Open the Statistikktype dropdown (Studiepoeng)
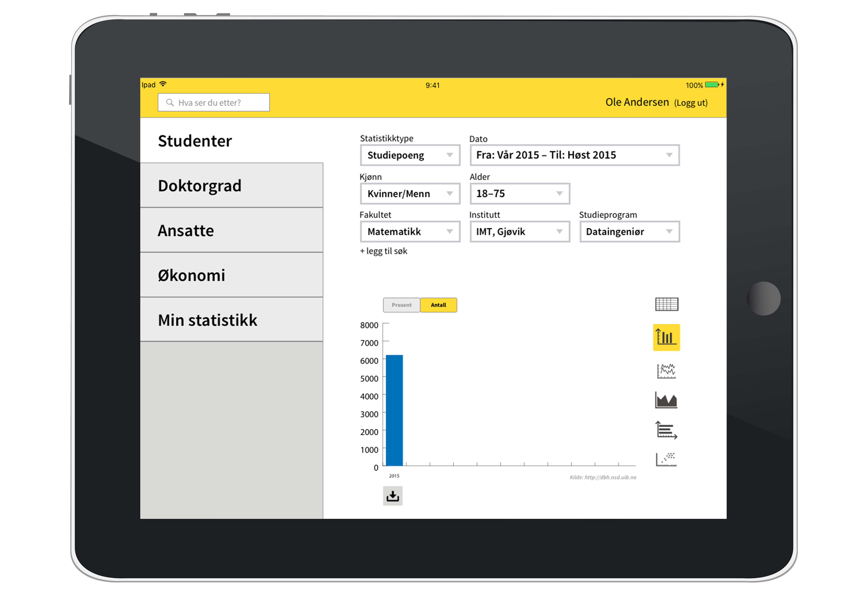Image resolution: width=868 pixels, height=598 pixels. point(410,155)
